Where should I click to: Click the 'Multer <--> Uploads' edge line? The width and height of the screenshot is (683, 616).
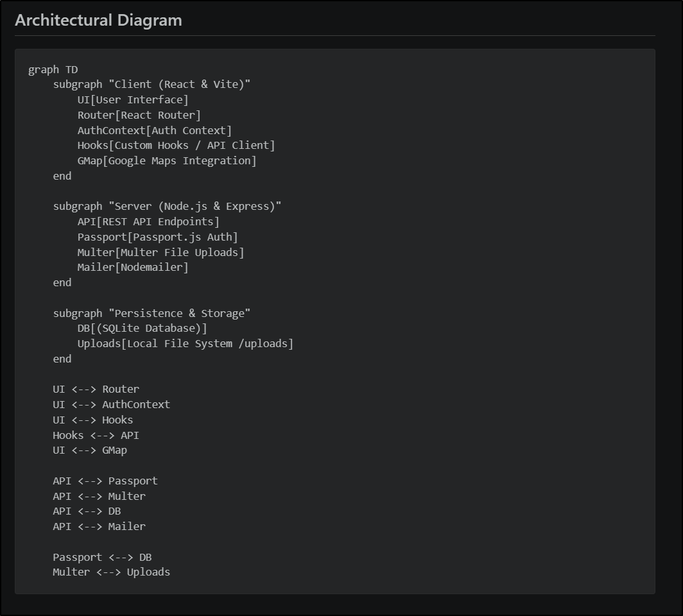(x=111, y=572)
